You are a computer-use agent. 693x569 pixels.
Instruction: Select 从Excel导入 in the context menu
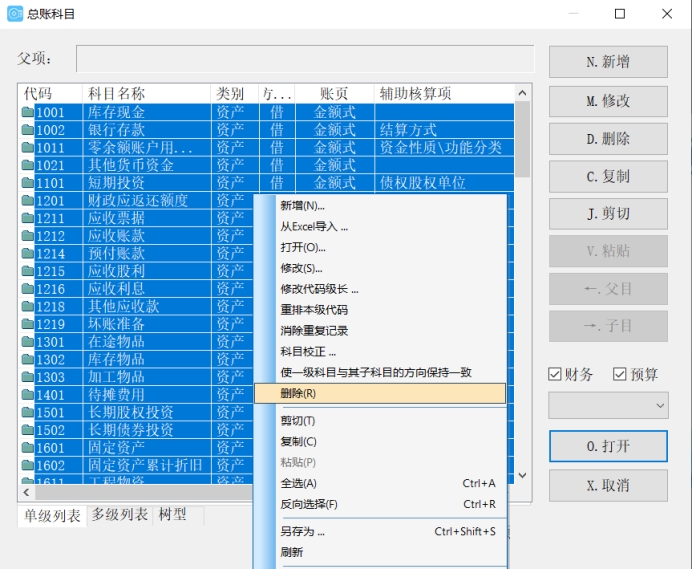tap(314, 226)
